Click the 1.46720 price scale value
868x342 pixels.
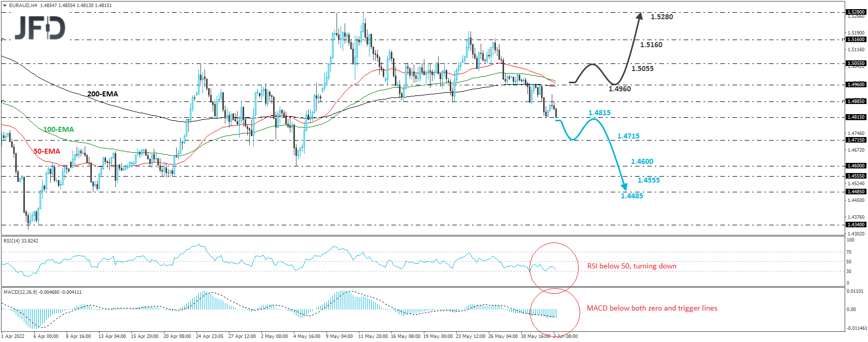[856, 150]
